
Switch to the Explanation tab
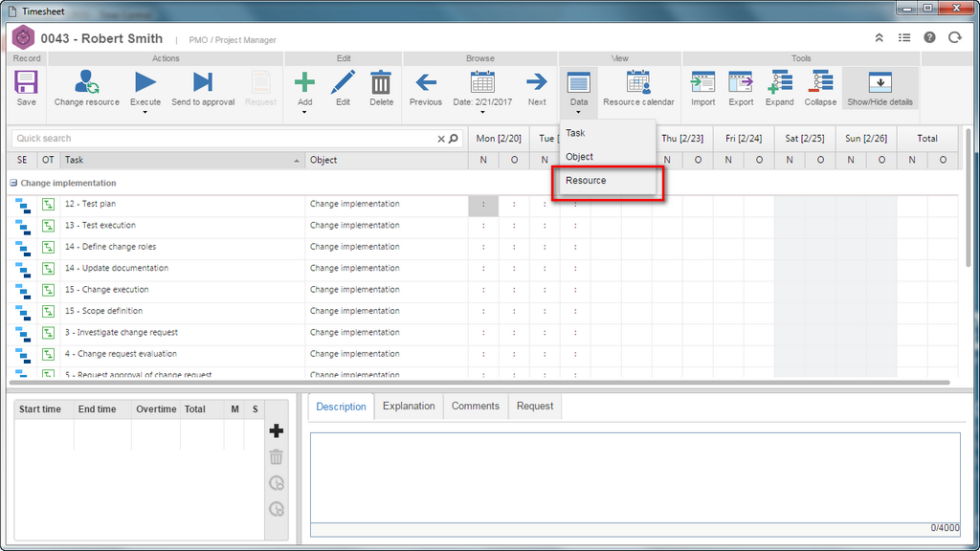click(409, 406)
